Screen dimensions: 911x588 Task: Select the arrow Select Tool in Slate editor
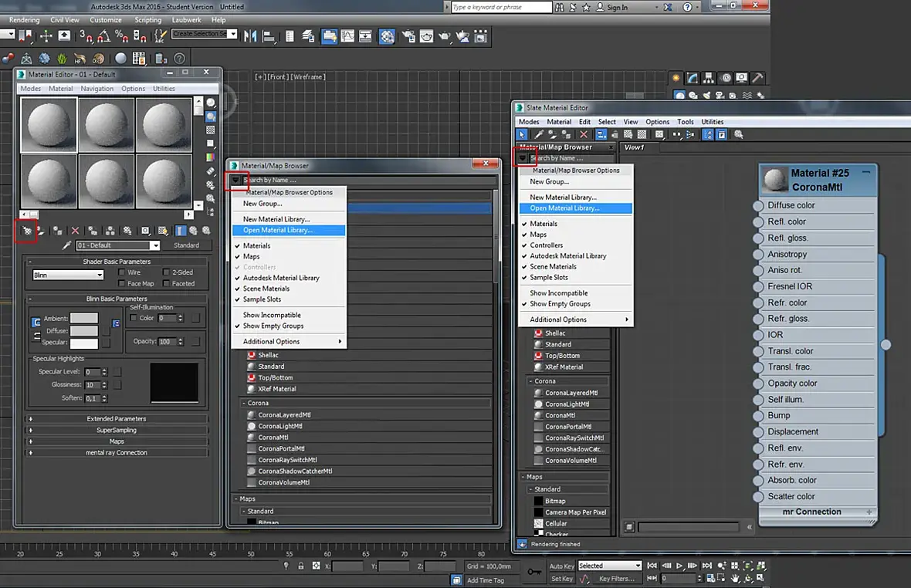(522, 134)
